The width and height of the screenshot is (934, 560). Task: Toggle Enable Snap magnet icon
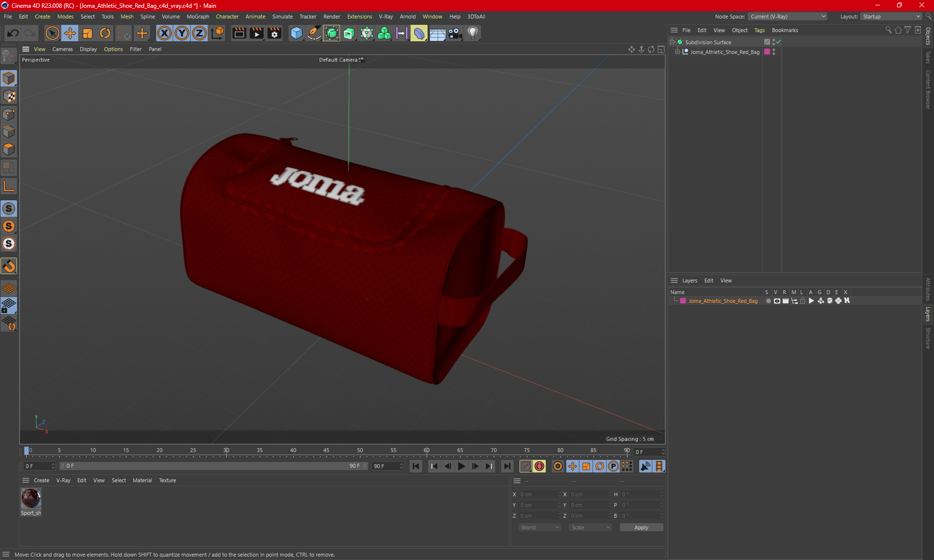click(9, 266)
